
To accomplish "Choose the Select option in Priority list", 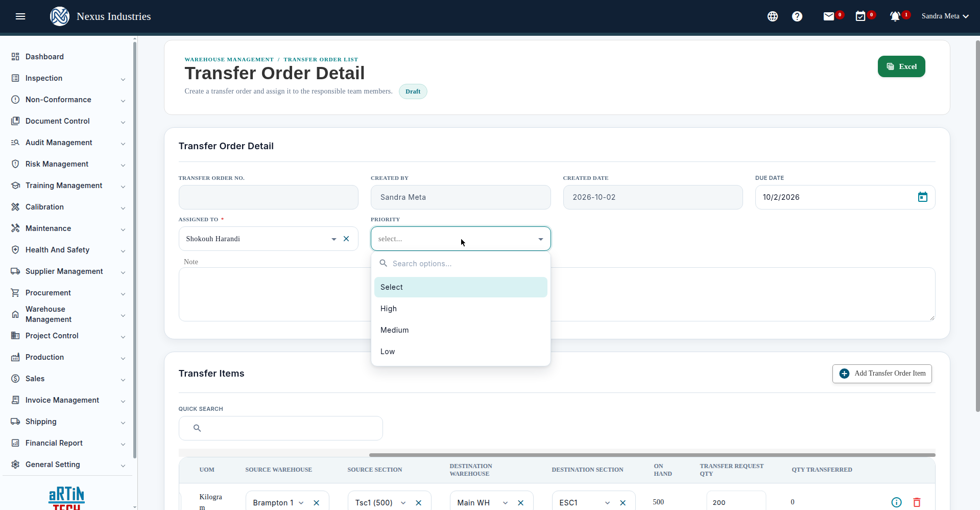I will 461,287.
